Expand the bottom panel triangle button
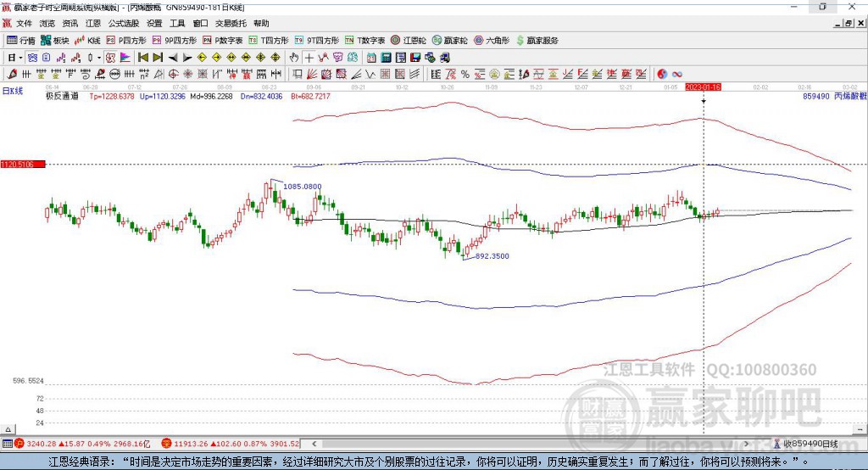The width and height of the screenshot is (868, 470). 8,429
